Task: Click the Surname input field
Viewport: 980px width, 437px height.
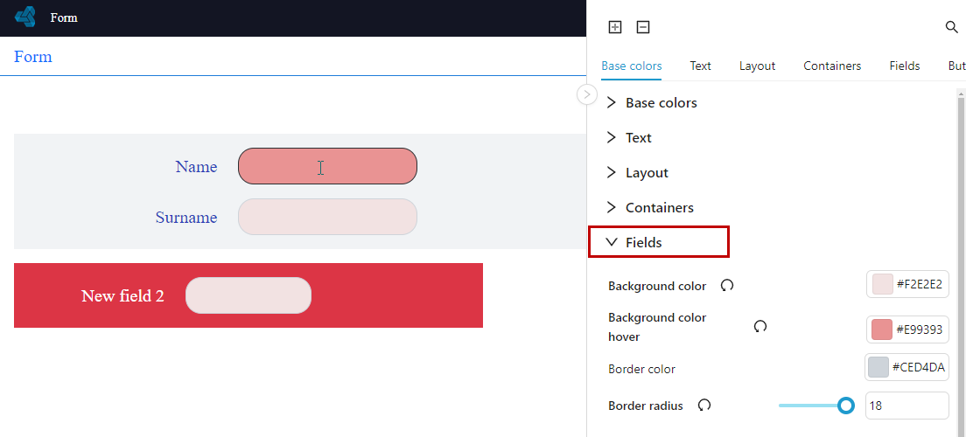Action: 327,217
